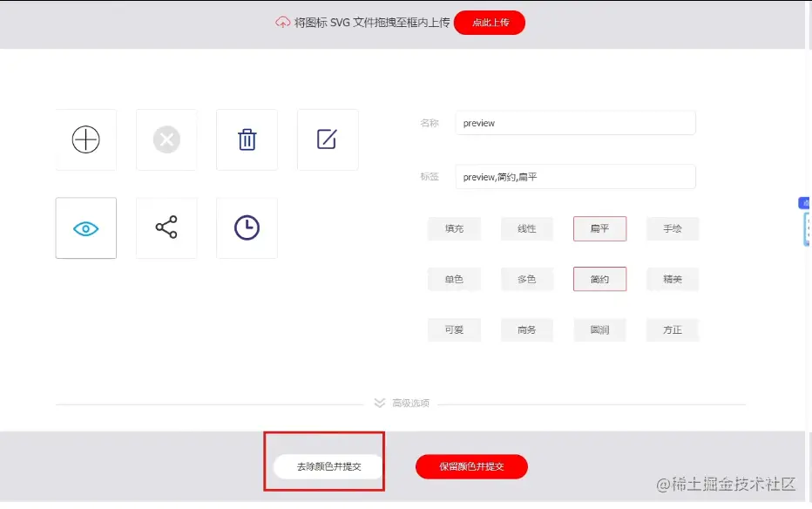Click the edit pencil icon

pyautogui.click(x=328, y=139)
